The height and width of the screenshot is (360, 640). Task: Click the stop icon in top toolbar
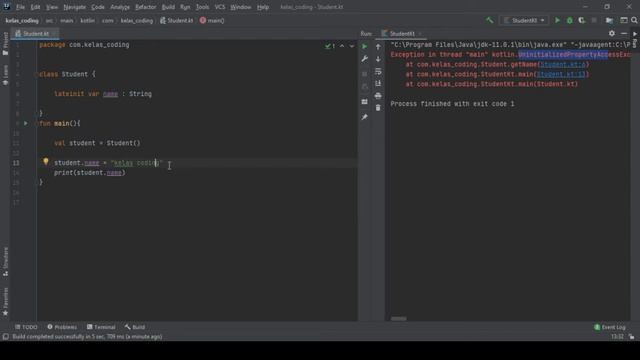(594, 20)
